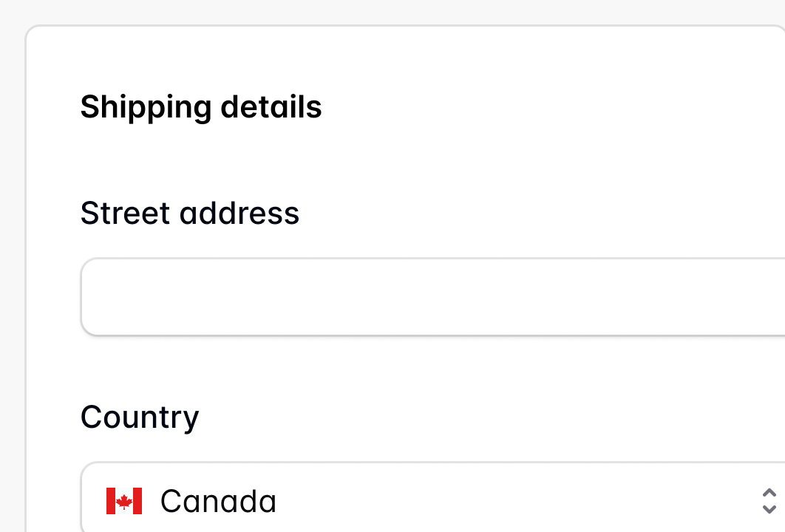This screenshot has width=785, height=532.
Task: Click the word details in the heading
Action: [x=271, y=107]
